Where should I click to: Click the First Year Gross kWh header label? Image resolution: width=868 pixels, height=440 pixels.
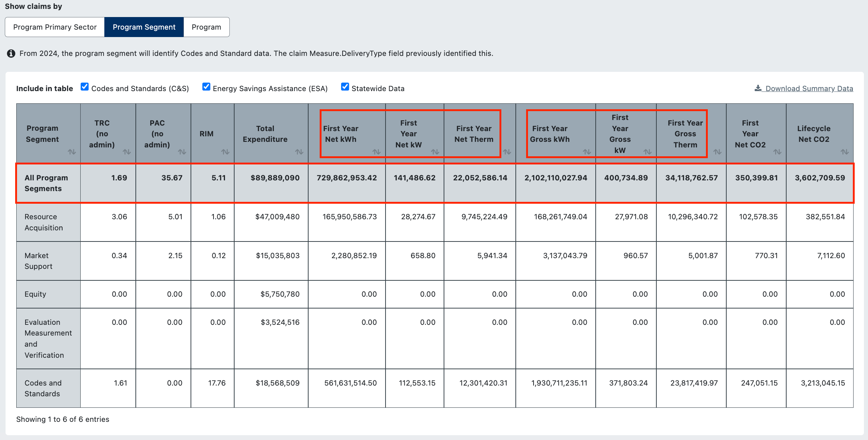pyautogui.click(x=550, y=134)
